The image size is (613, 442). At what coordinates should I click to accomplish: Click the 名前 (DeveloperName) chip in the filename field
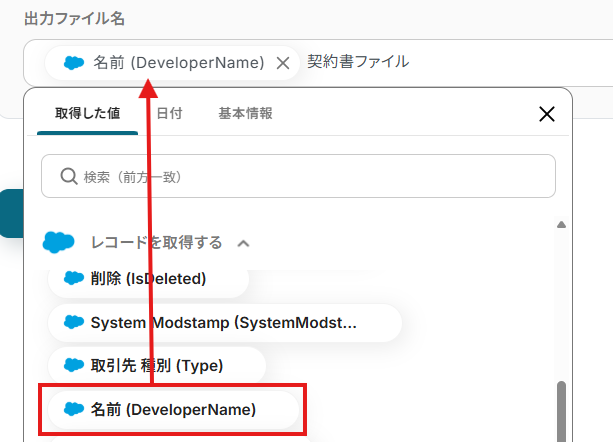[x=172, y=63]
